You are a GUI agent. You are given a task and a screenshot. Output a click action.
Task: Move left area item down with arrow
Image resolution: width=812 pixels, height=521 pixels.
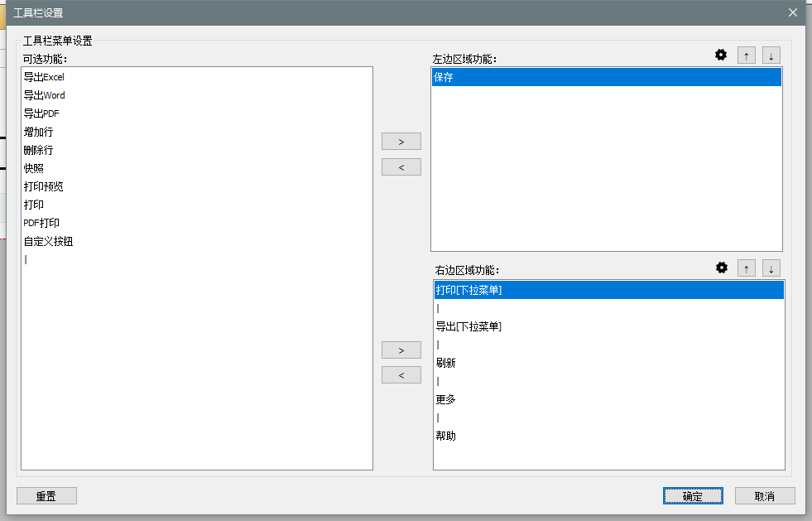click(771, 55)
